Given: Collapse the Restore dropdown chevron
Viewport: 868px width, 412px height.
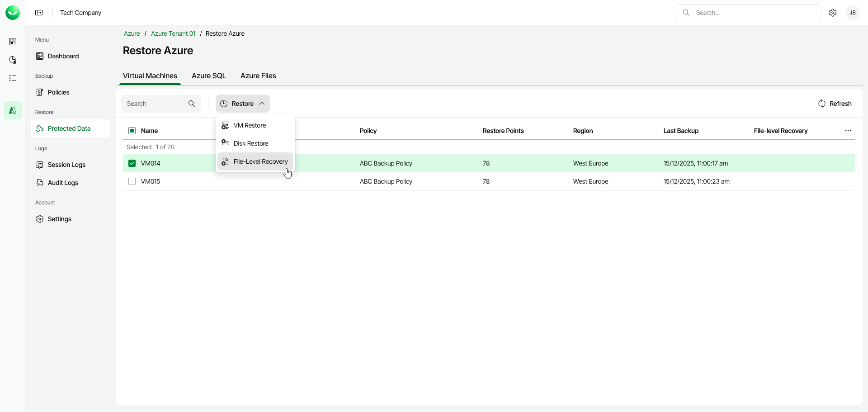Looking at the screenshot, I should [262, 104].
